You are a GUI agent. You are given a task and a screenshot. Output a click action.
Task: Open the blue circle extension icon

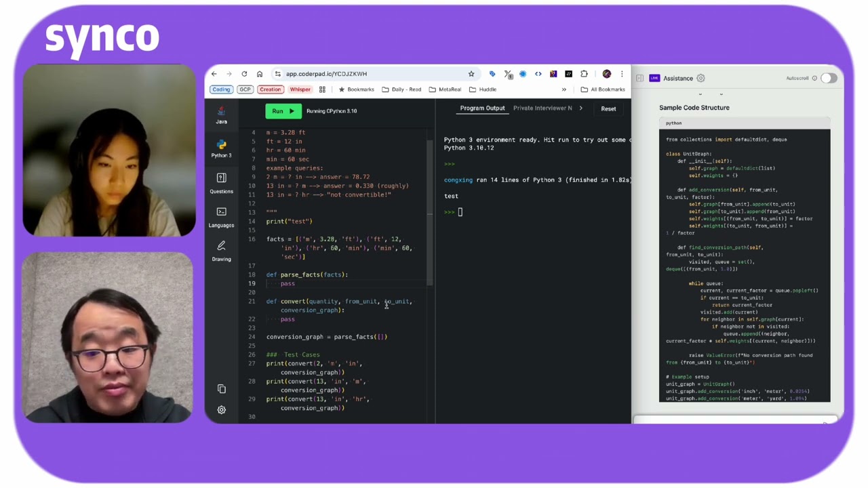click(x=523, y=74)
